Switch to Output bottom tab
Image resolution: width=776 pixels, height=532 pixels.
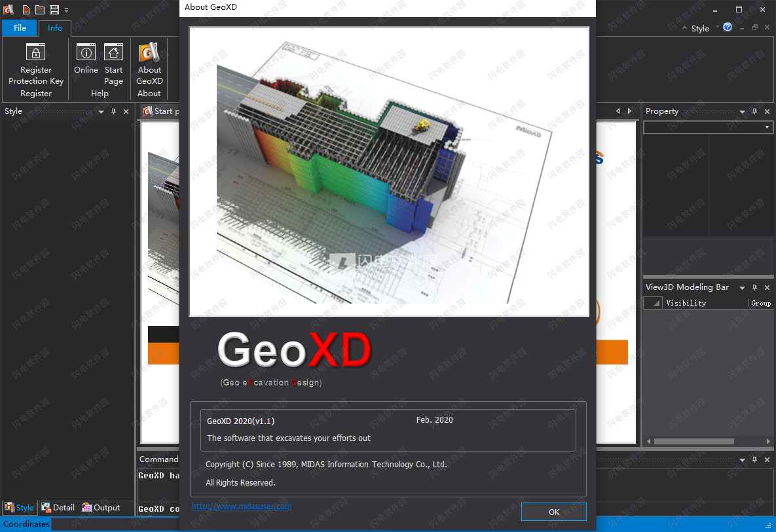click(x=101, y=507)
